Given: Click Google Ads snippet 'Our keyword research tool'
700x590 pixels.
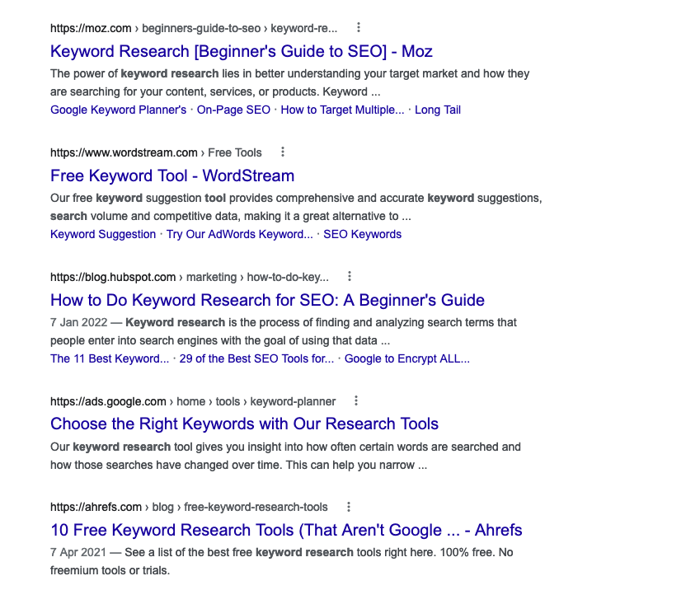Looking at the screenshot, I should click(285, 456).
